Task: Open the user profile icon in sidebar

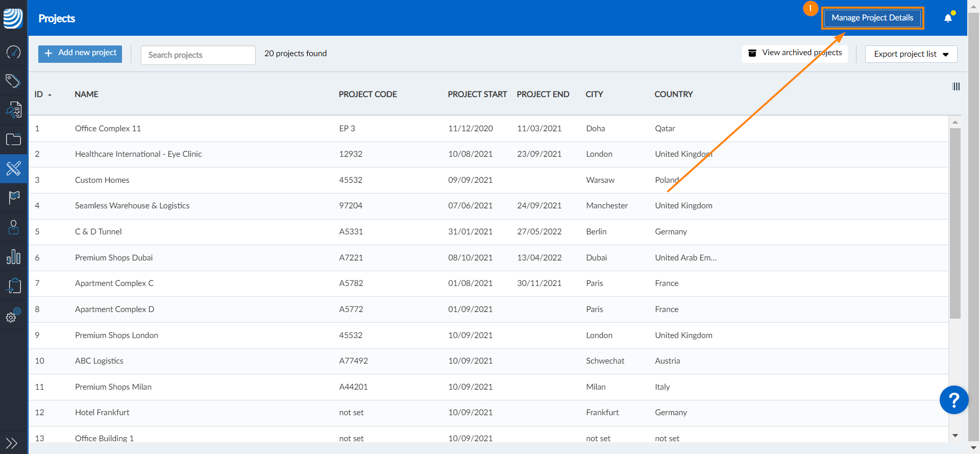Action: click(x=13, y=227)
